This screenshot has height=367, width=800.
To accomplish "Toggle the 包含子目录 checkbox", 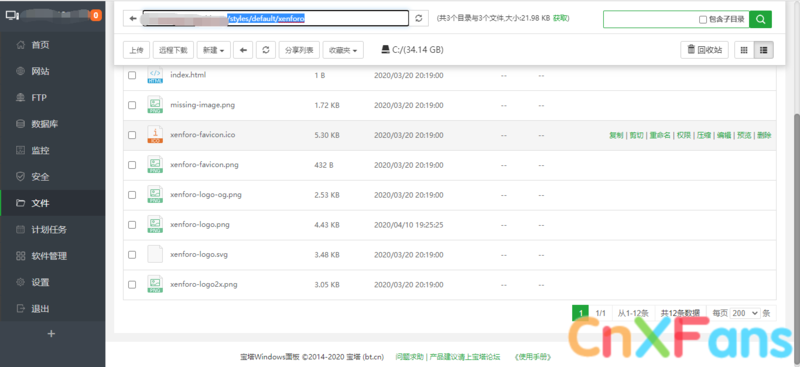I will pyautogui.click(x=703, y=20).
